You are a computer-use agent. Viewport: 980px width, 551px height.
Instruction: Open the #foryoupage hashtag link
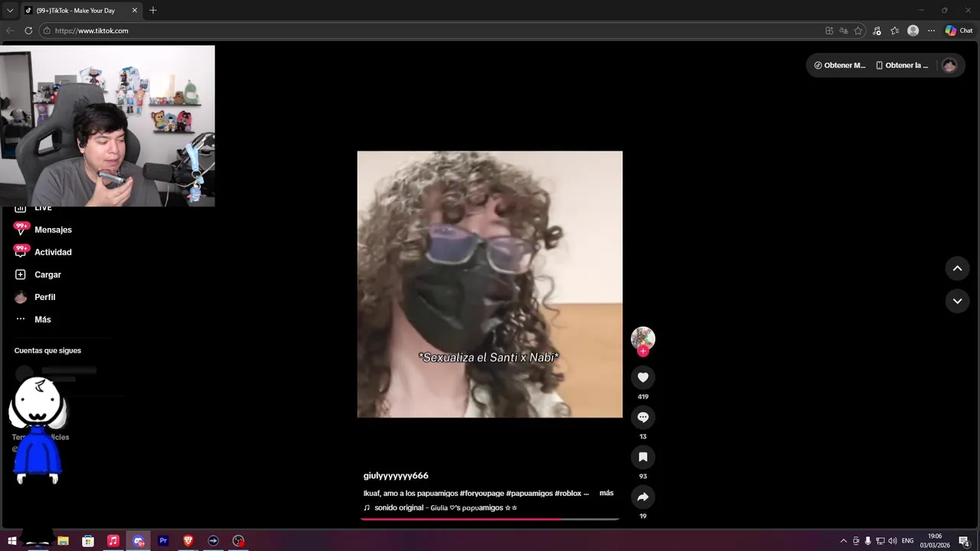(x=481, y=494)
